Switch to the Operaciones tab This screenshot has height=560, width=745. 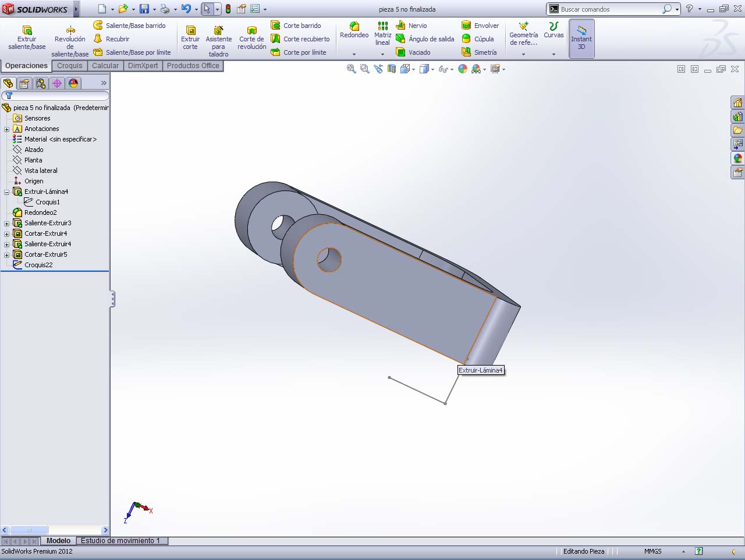[x=26, y=66]
